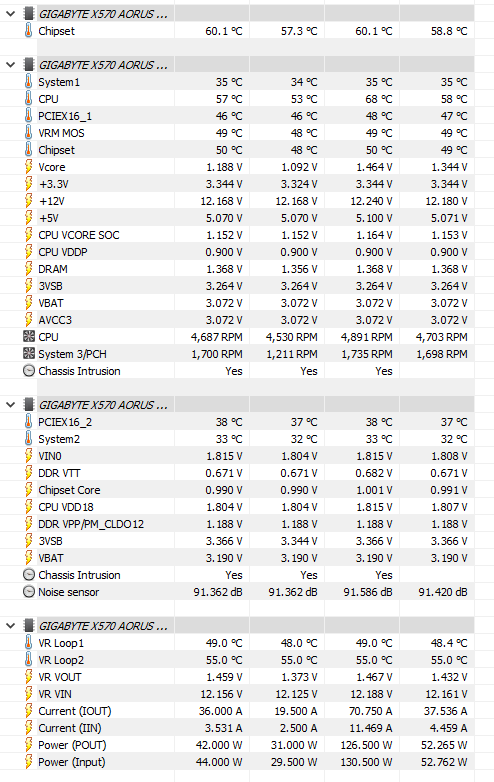Select the 1.373 V VR VOUT value
The image size is (494, 782).
click(x=299, y=677)
